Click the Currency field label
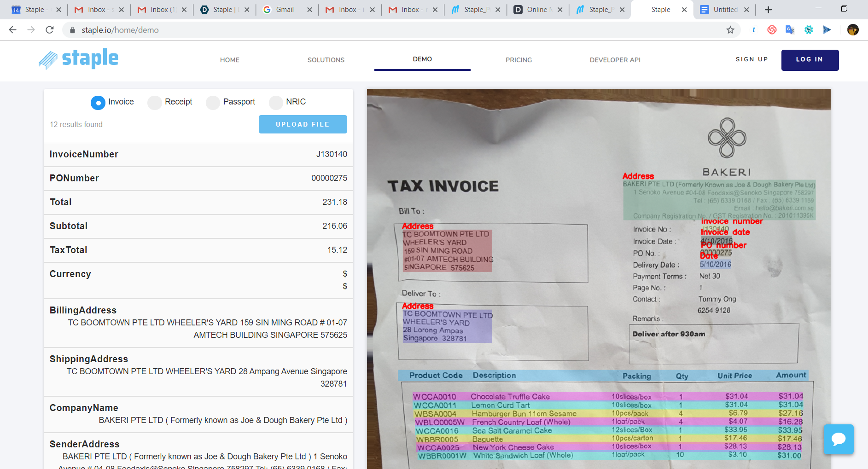 [70, 274]
